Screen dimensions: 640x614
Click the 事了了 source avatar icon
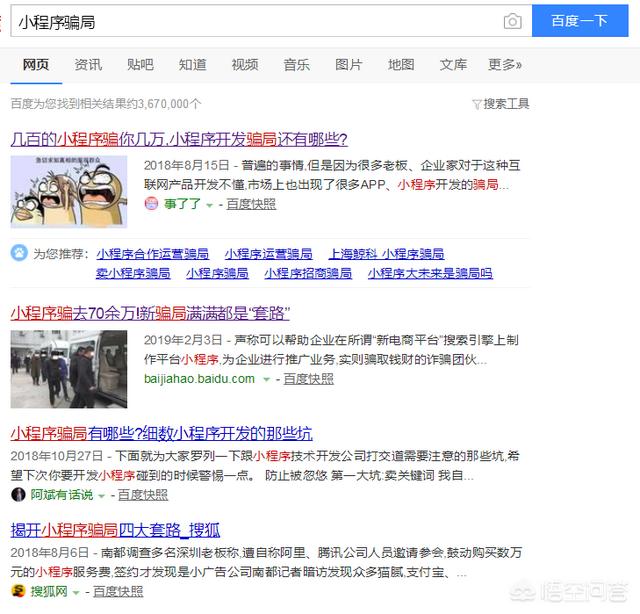coord(151,203)
